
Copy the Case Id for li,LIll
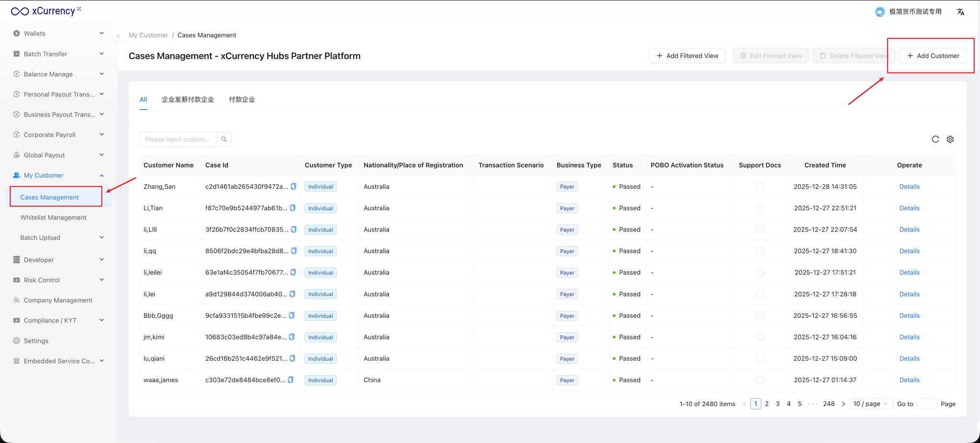tap(293, 229)
